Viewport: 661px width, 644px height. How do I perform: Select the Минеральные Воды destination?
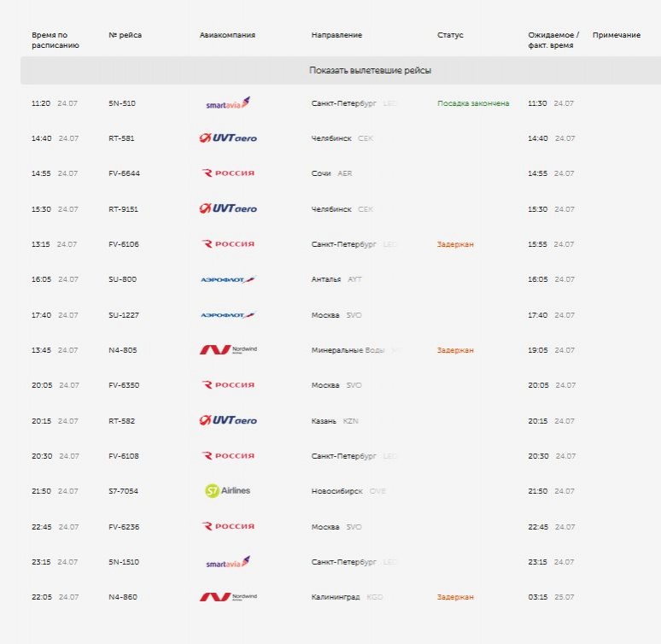(348, 350)
